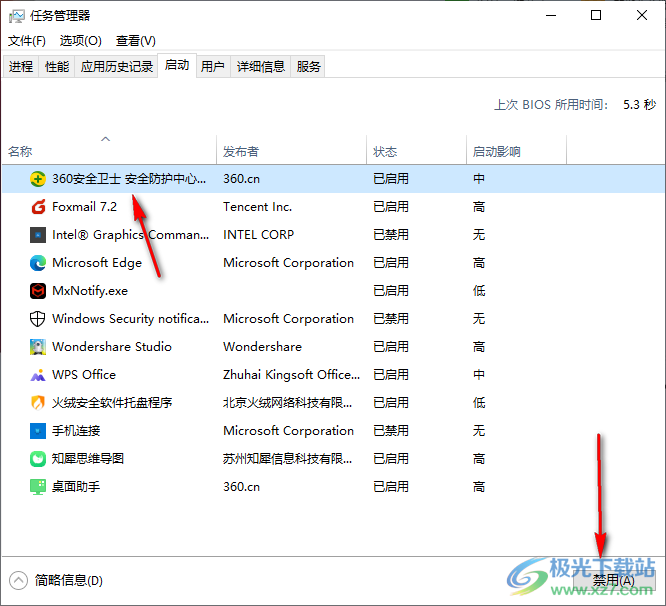Switch to the 应用历史记录 tab

pyautogui.click(x=116, y=66)
